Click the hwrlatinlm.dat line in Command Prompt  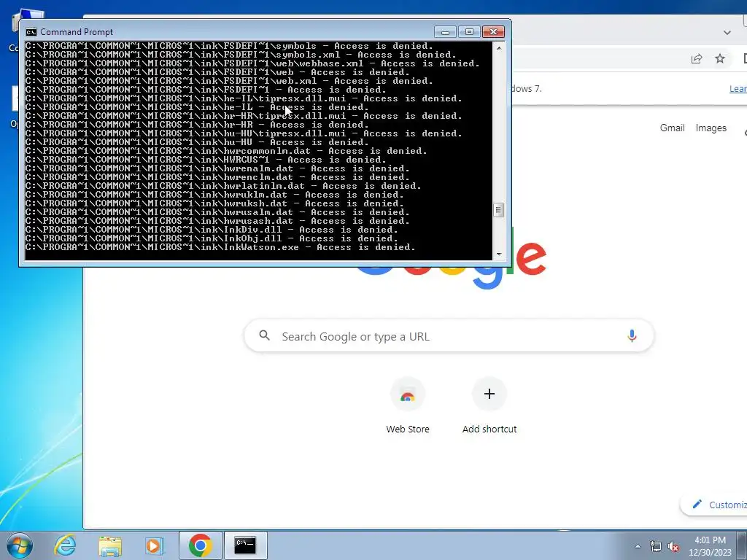tap(223, 186)
